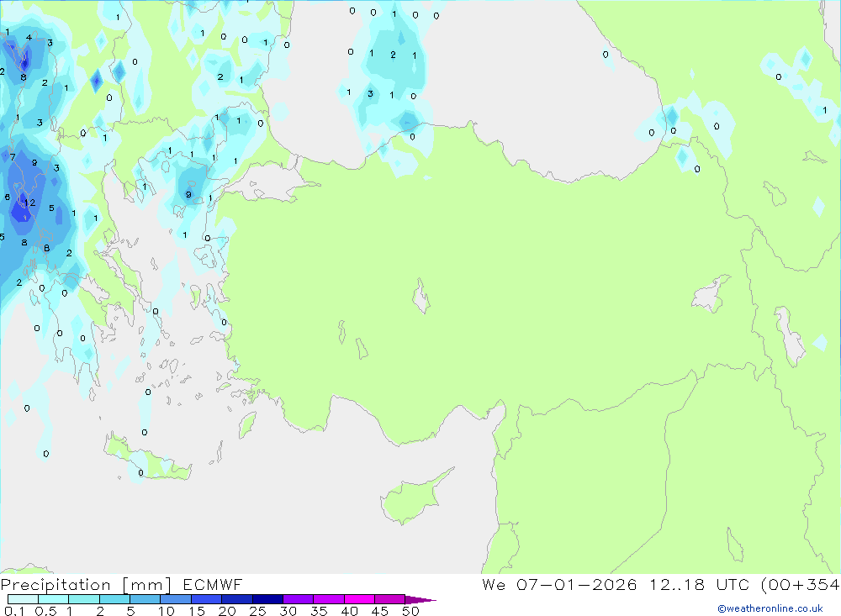This screenshot has width=841, height=616.
Task: Pick the legend swatch between 15 and 20
Action: pyautogui.click(x=206, y=599)
